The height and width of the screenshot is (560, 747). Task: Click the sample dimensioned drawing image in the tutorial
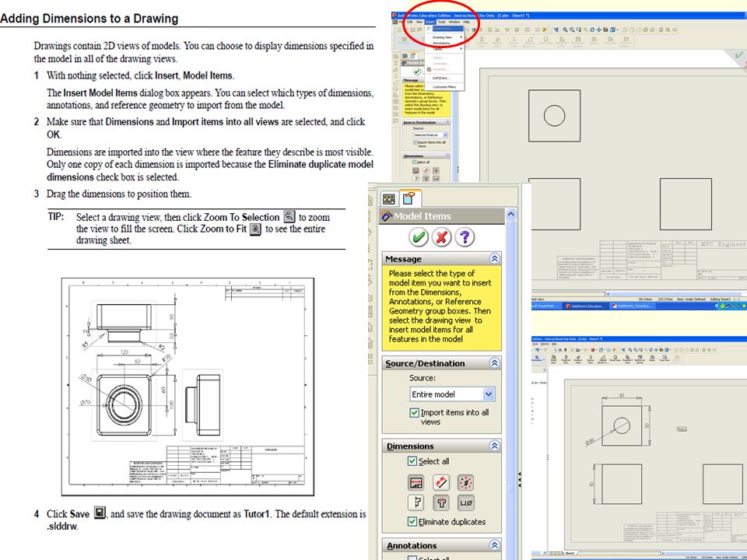(x=188, y=387)
